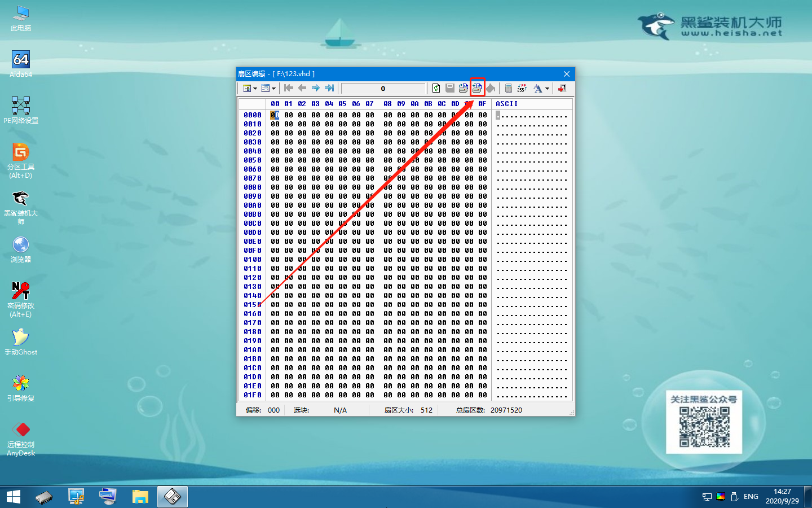Open the calculator tool icon
The height and width of the screenshot is (508, 812).
click(508, 88)
